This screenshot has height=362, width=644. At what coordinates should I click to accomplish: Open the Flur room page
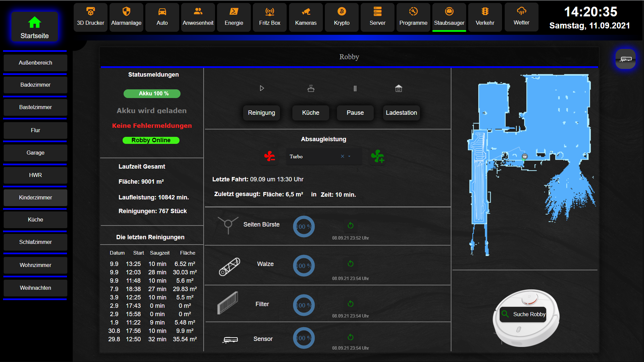[x=35, y=130]
